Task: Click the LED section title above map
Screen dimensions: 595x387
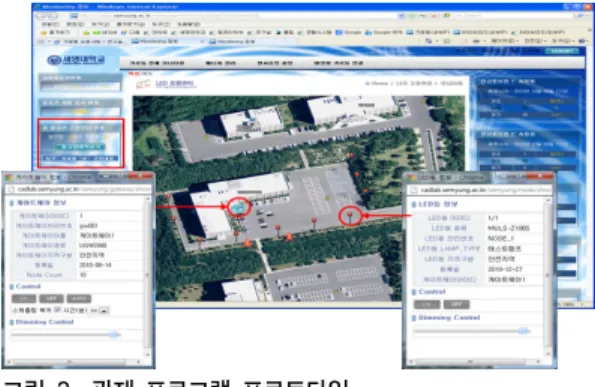Action: [x=175, y=83]
